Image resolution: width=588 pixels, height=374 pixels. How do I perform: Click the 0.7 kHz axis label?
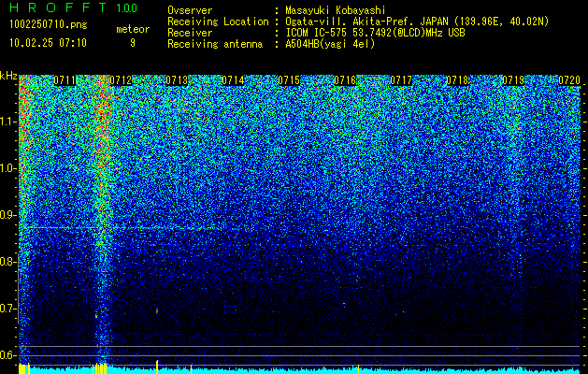pos(8,309)
